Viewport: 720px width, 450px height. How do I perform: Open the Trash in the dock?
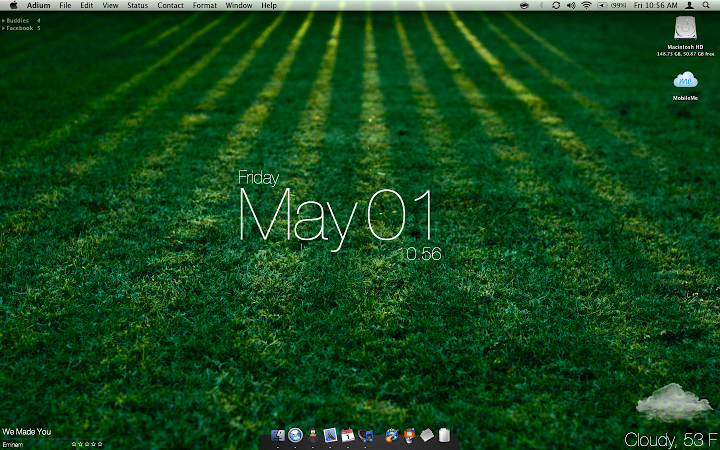coord(444,435)
